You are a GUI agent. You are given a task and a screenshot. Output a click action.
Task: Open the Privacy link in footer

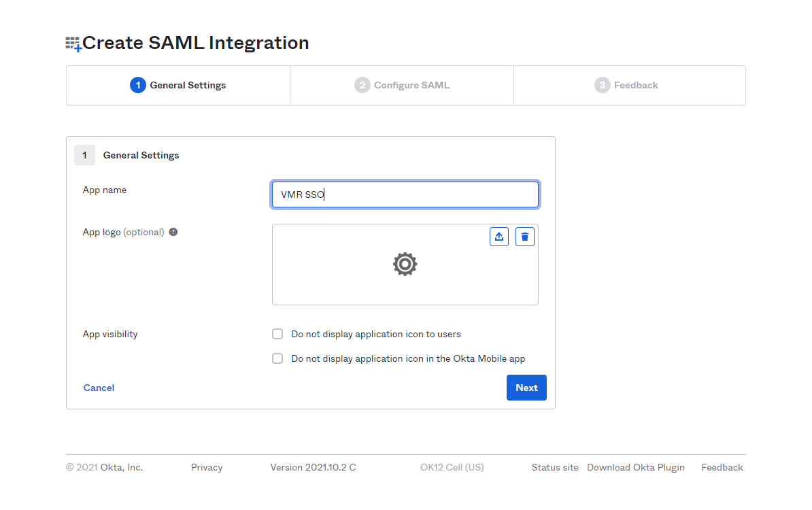pyautogui.click(x=207, y=467)
